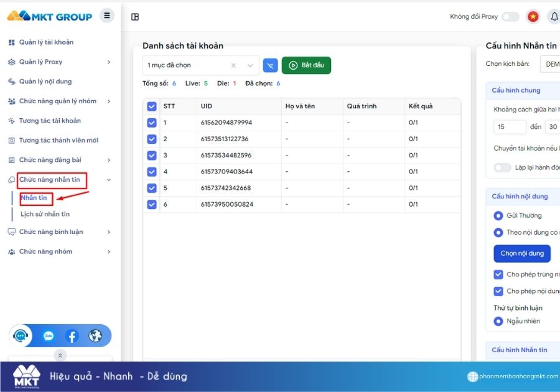Image resolution: width=560 pixels, height=392 pixels.
Task: Uncheck the select-all checkbox in table header
Action: click(x=151, y=106)
